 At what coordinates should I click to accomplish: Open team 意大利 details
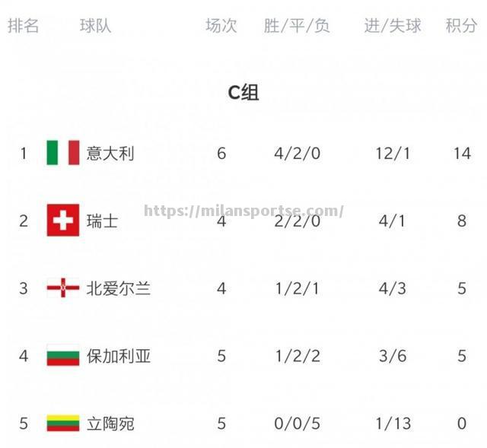[x=110, y=154]
